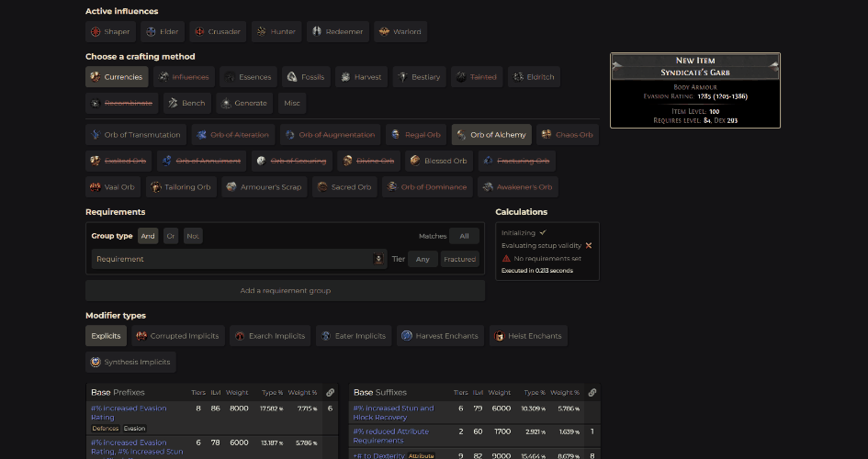
Task: Choose the Chaos Orb icon
Action: (x=547, y=134)
